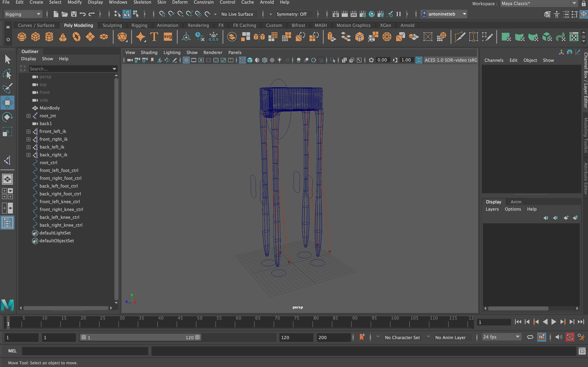This screenshot has width=588, height=367.
Task: Toggle viewport grid display button
Action: 186,60
